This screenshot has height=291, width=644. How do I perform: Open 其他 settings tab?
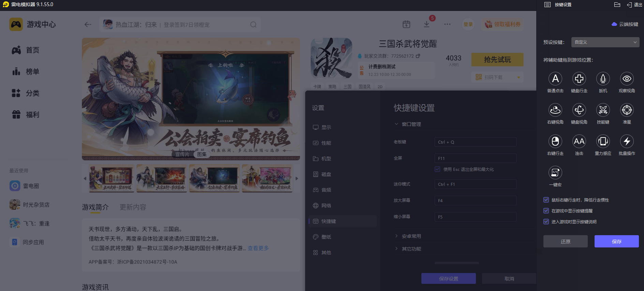pos(343,253)
